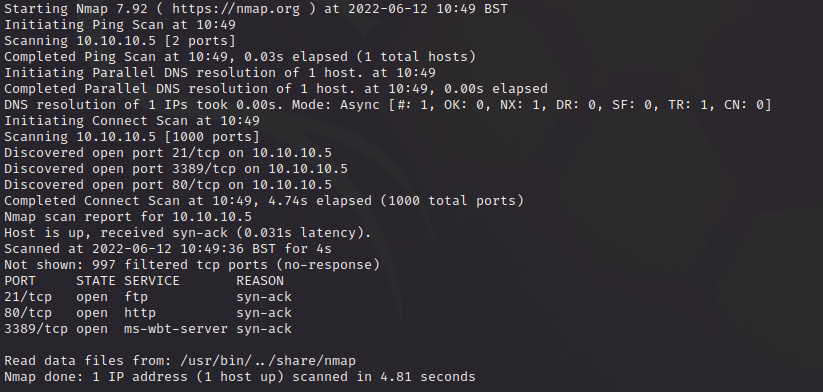Click the http service name in table
Image resolution: width=823 pixels, height=392 pixels.
[x=140, y=313]
